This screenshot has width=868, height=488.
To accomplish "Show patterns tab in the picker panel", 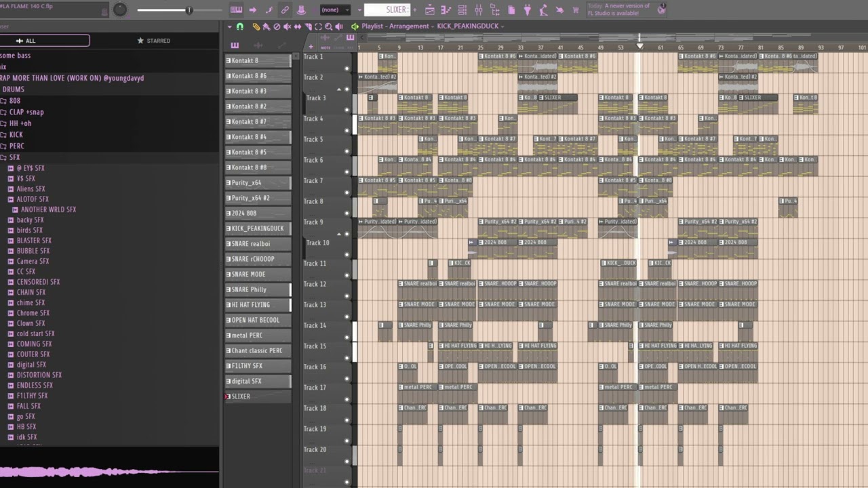I will pos(235,45).
